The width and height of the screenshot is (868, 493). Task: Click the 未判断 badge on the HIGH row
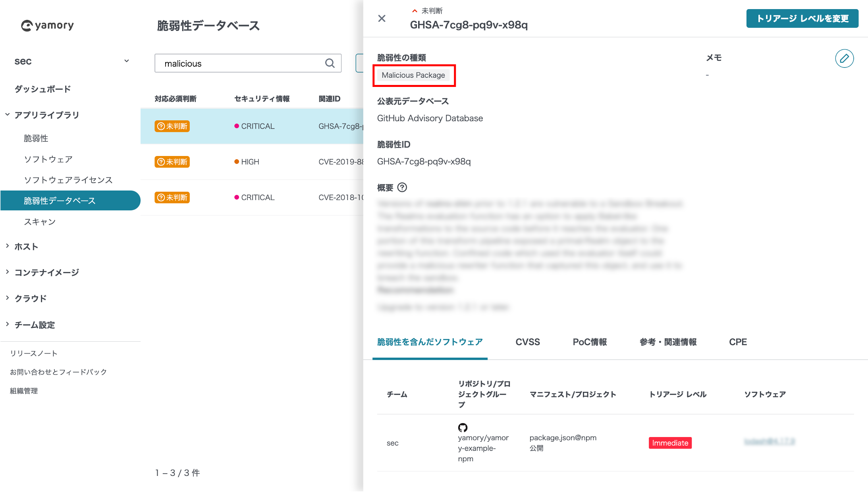click(172, 162)
